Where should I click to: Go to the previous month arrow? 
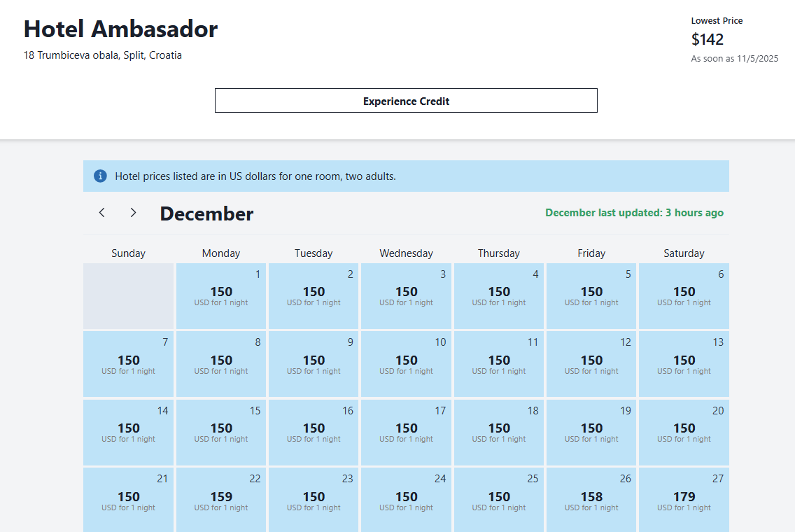102,213
